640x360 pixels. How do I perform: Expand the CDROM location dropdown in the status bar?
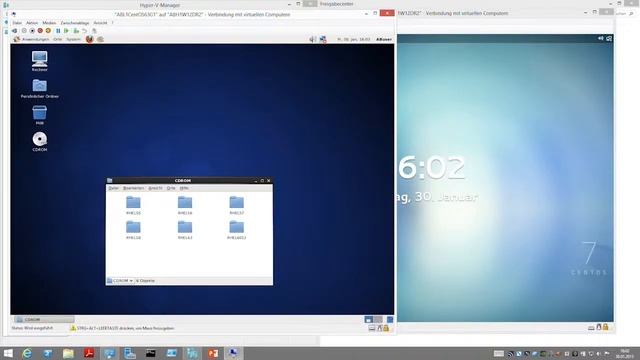(120, 281)
